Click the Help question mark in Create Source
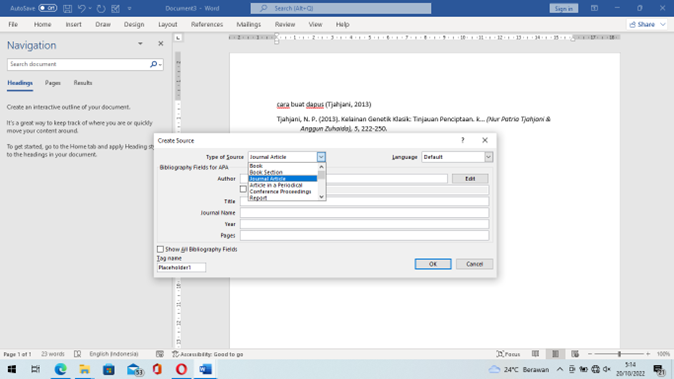Image resolution: width=674 pixels, height=379 pixels. tap(463, 140)
